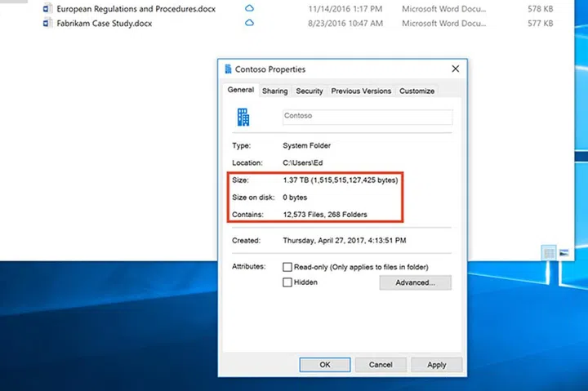The height and width of the screenshot is (391, 588).
Task: Click Word icon beside European Regulations document
Action: point(47,8)
